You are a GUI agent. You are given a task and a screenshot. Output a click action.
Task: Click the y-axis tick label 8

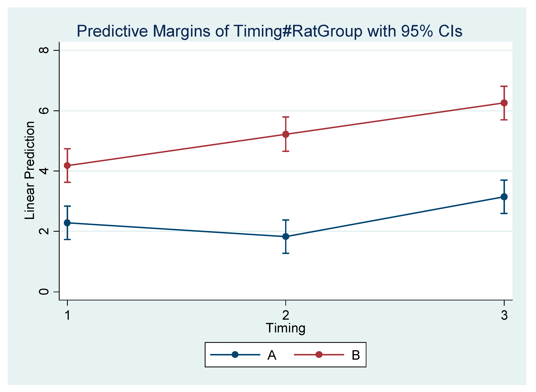point(44,50)
